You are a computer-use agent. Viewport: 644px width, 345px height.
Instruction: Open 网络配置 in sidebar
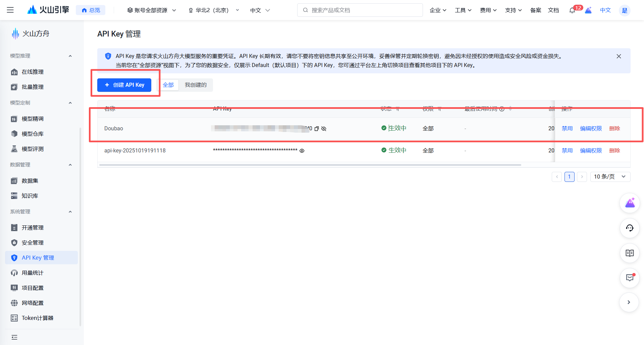tap(42, 303)
